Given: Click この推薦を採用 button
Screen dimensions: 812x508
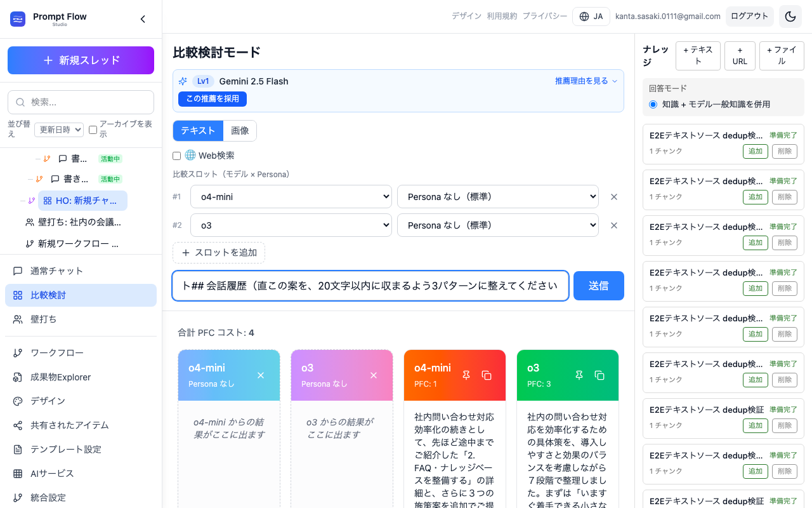Looking at the screenshot, I should pos(213,99).
